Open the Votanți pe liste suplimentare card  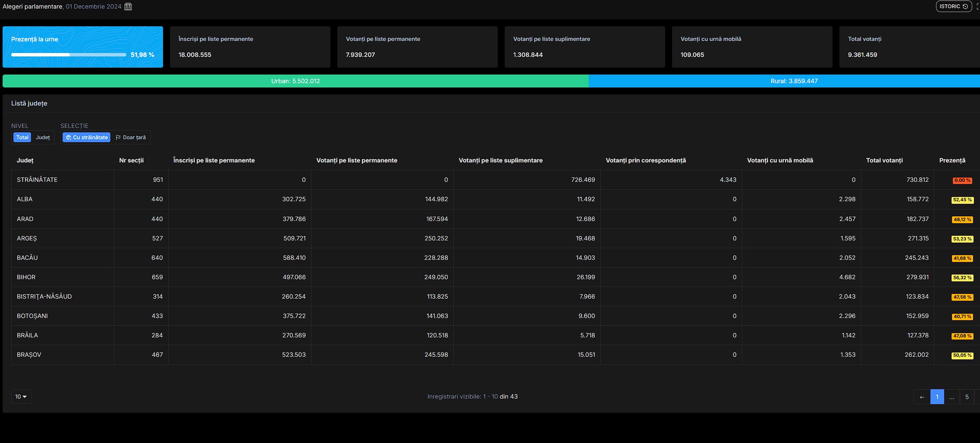tap(584, 47)
